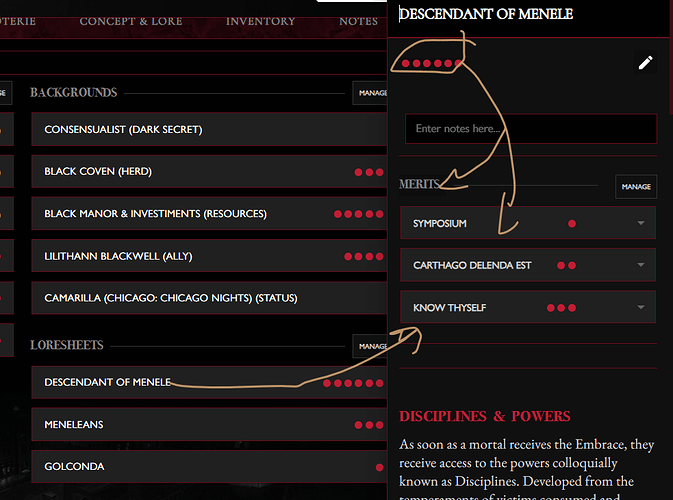Expand the Know Thyself chevron
This screenshot has height=500, width=673.
[x=641, y=307]
